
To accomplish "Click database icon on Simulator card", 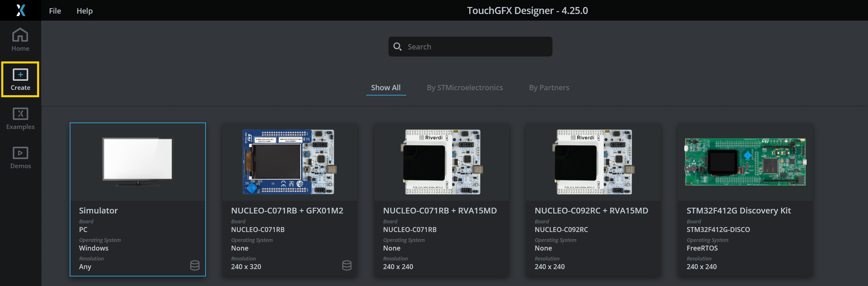I will click(x=195, y=265).
